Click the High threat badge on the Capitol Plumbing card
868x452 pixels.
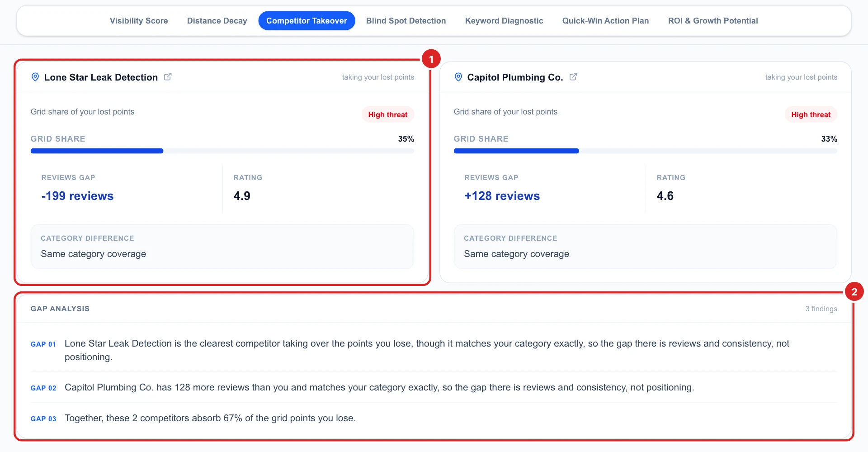pos(811,114)
